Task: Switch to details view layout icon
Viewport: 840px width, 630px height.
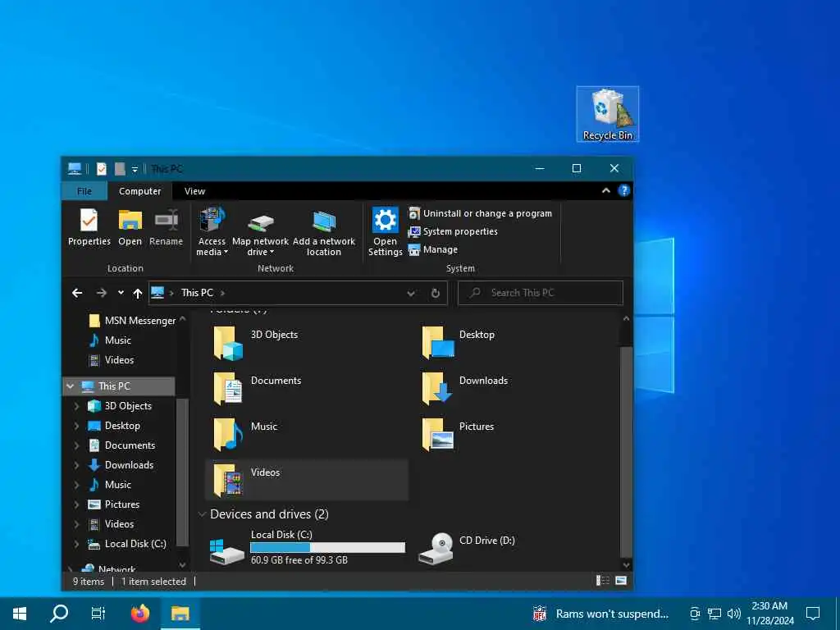Action: pos(603,581)
